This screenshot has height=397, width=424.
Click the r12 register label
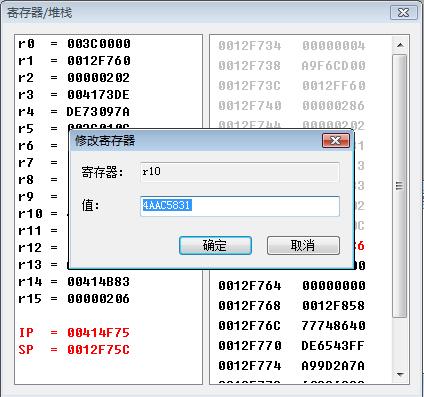click(30, 248)
